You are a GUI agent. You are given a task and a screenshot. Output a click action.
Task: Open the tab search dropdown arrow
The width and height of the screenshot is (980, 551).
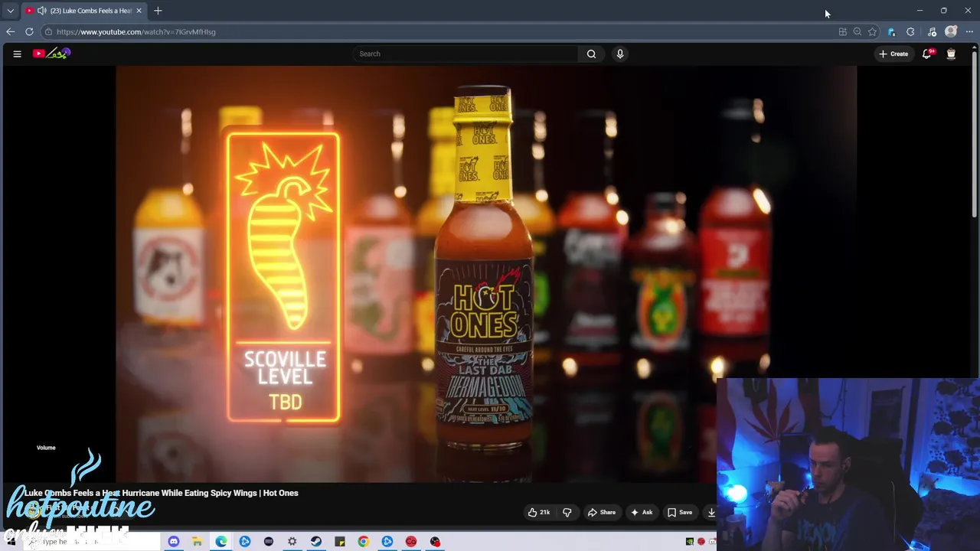click(x=10, y=11)
